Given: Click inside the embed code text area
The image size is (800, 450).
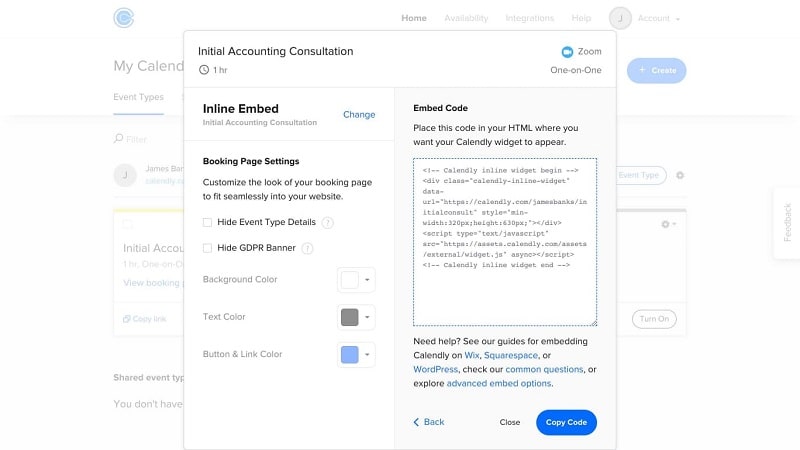Looking at the screenshot, I should pyautogui.click(x=505, y=242).
